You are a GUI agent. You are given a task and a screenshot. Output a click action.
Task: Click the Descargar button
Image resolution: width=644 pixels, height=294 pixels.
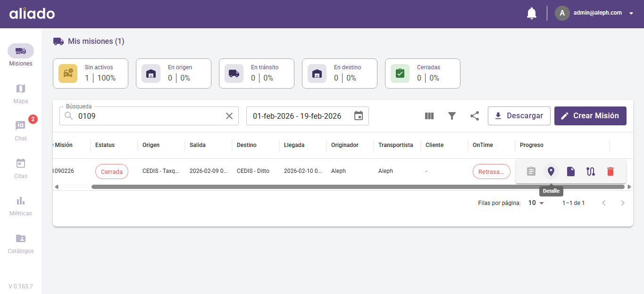coord(519,116)
